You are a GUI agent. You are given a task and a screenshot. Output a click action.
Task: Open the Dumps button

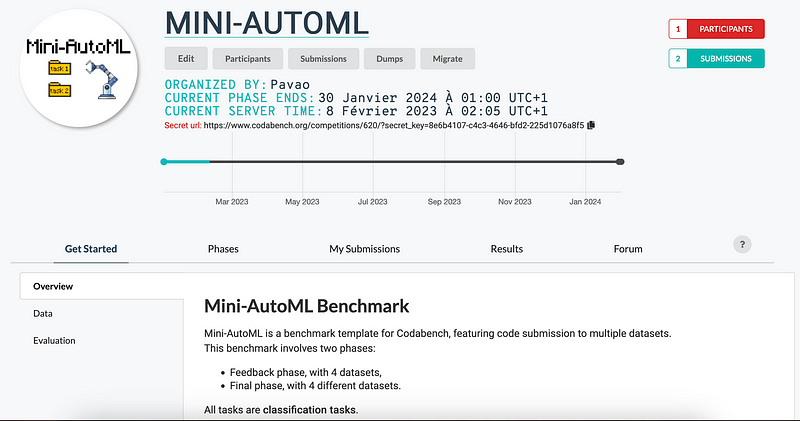pos(389,58)
